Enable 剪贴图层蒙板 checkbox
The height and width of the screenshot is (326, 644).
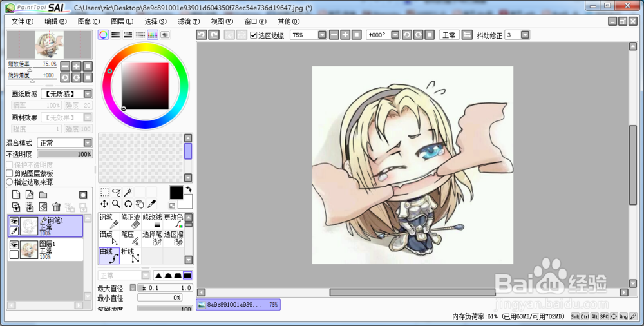(10, 173)
